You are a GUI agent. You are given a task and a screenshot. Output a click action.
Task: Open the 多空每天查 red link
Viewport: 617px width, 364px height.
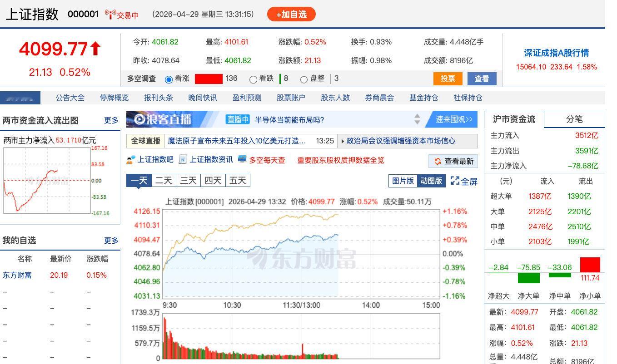267,160
